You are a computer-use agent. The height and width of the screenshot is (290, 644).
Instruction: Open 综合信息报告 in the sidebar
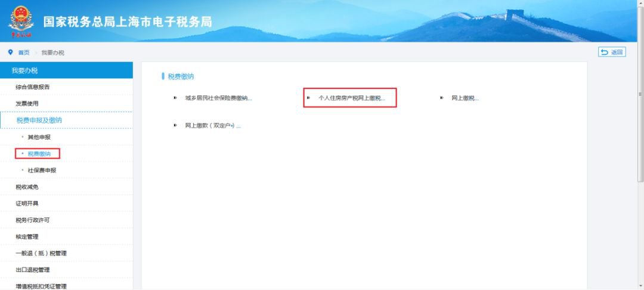33,87
